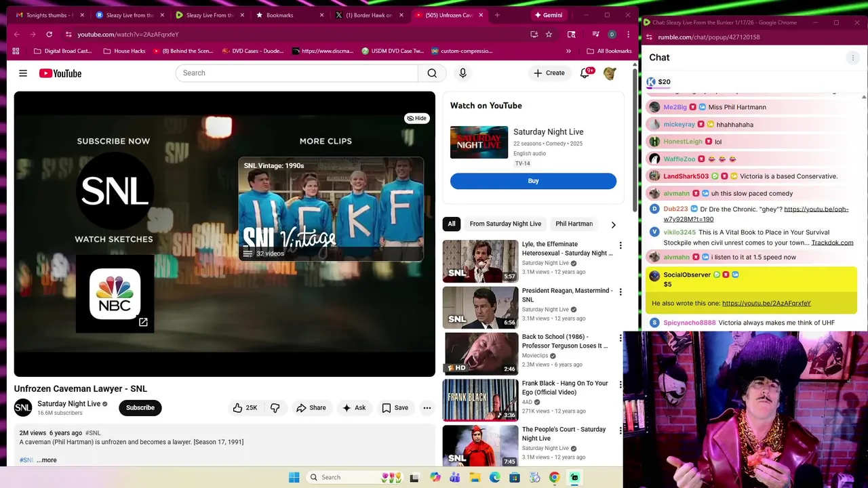This screenshot has width=868, height=488.
Task: Open options for President Reagan, Mastermind video
Action: (620, 291)
